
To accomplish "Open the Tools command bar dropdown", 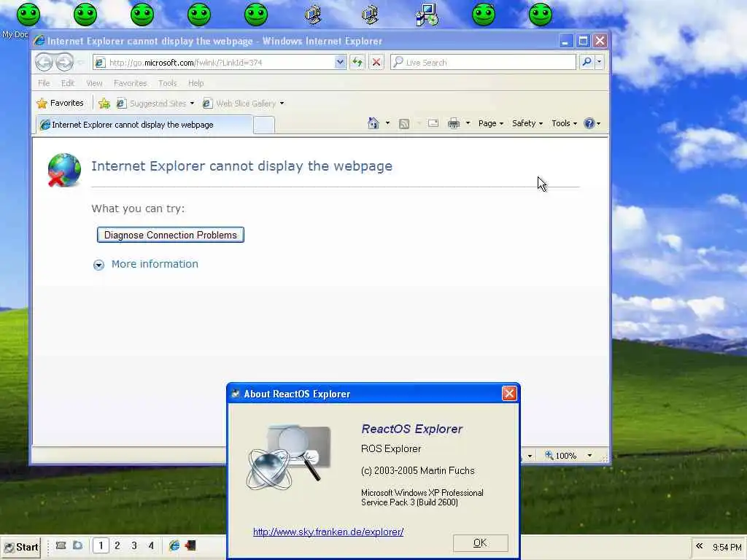I will tap(564, 123).
